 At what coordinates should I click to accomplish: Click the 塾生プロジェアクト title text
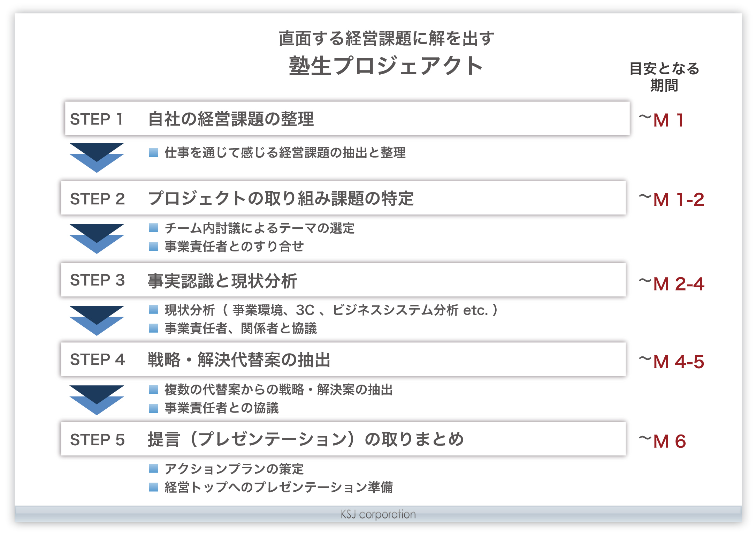tap(386, 66)
